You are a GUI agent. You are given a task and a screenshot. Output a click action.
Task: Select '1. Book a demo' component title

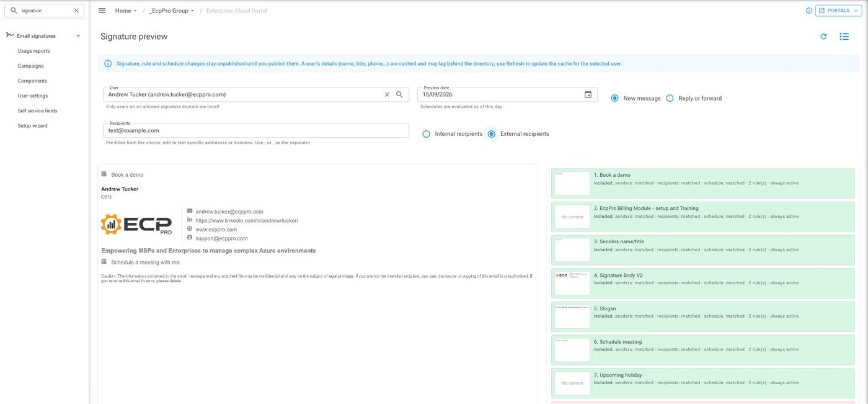coord(612,175)
